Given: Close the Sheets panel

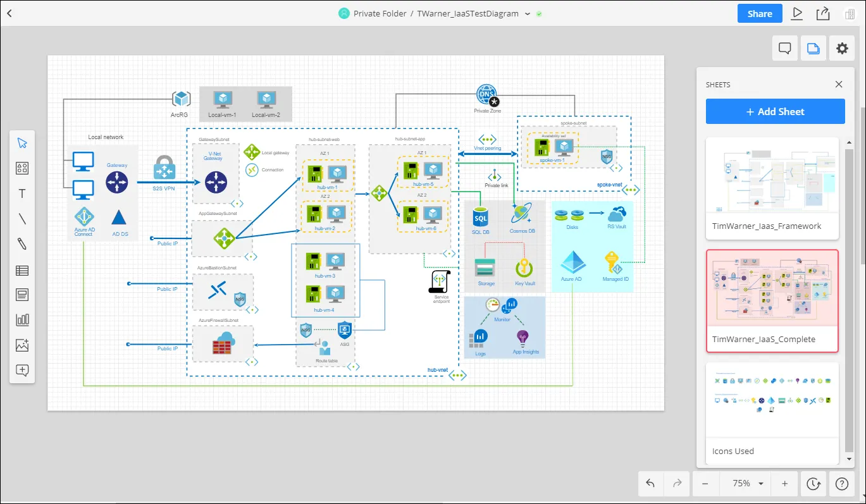Looking at the screenshot, I should [839, 84].
